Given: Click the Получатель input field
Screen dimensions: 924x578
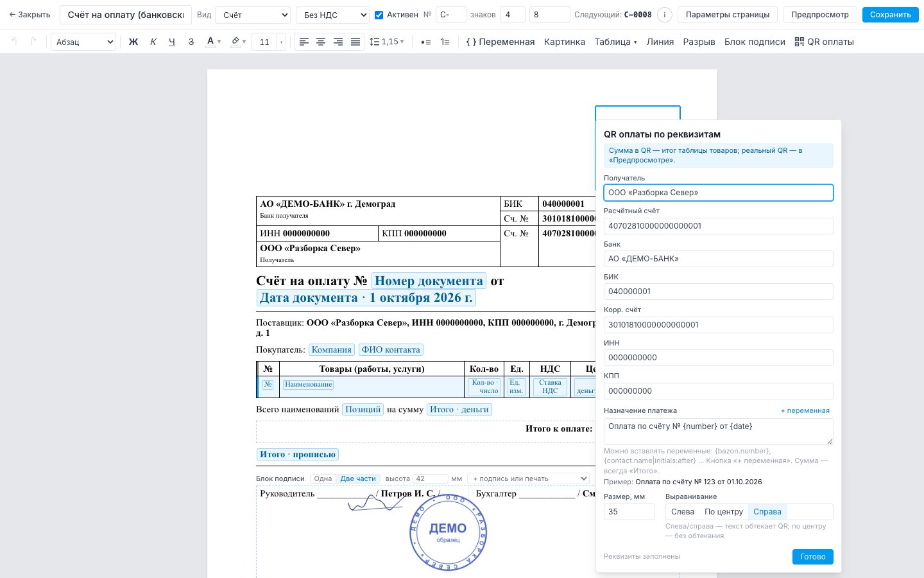Looking at the screenshot, I should [718, 193].
